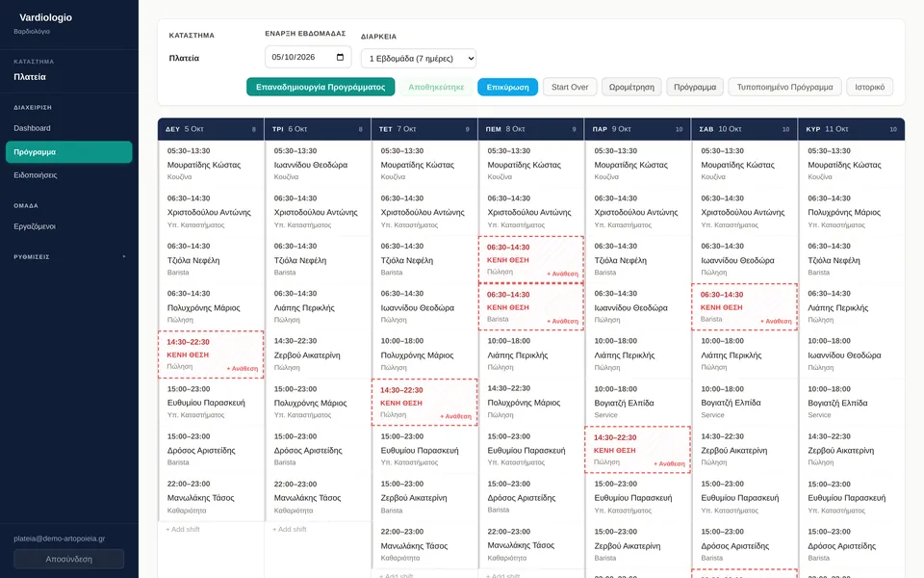
Task: Open the Ωρομέτρηση view
Action: [x=631, y=87]
